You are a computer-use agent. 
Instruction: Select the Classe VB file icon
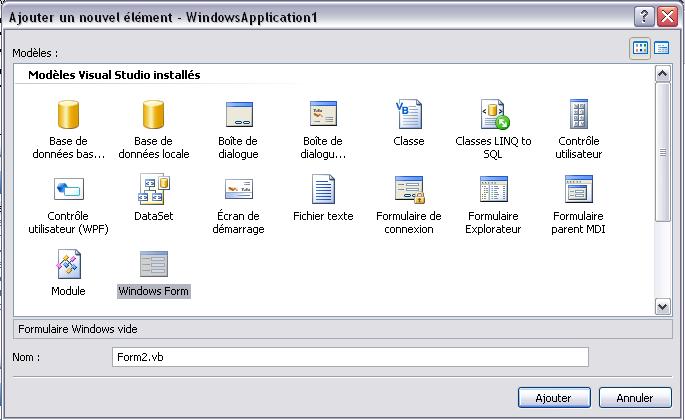(409, 114)
